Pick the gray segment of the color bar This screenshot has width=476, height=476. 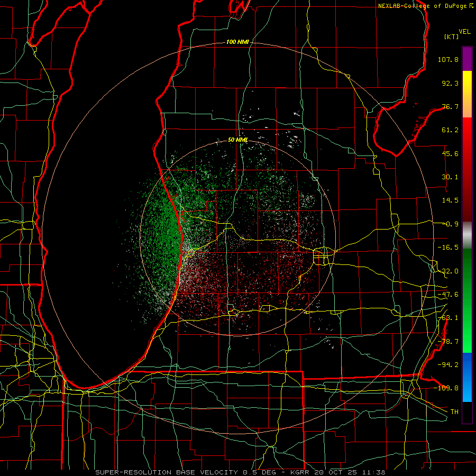[x=467, y=235]
